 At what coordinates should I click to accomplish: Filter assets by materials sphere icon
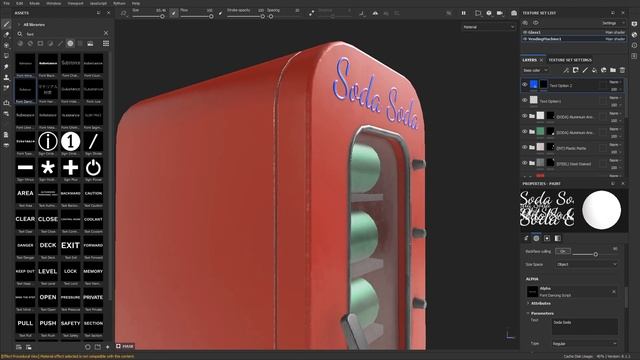(x=20, y=43)
